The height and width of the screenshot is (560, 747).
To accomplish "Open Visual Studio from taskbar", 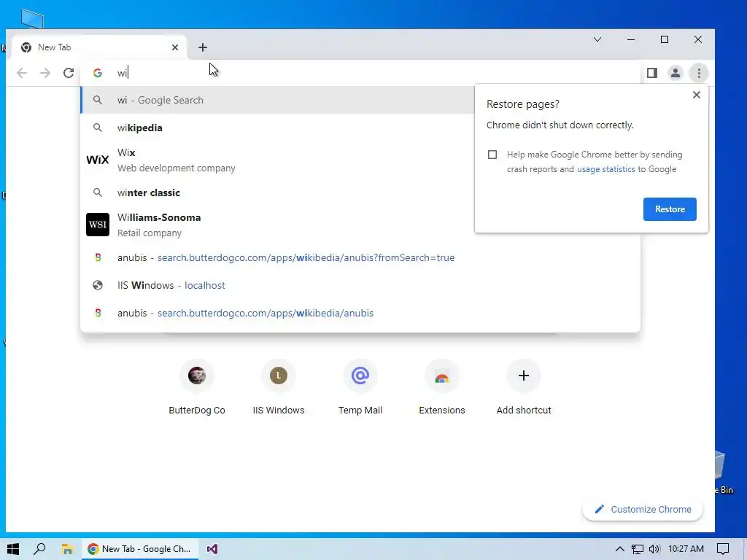I will point(212,549).
